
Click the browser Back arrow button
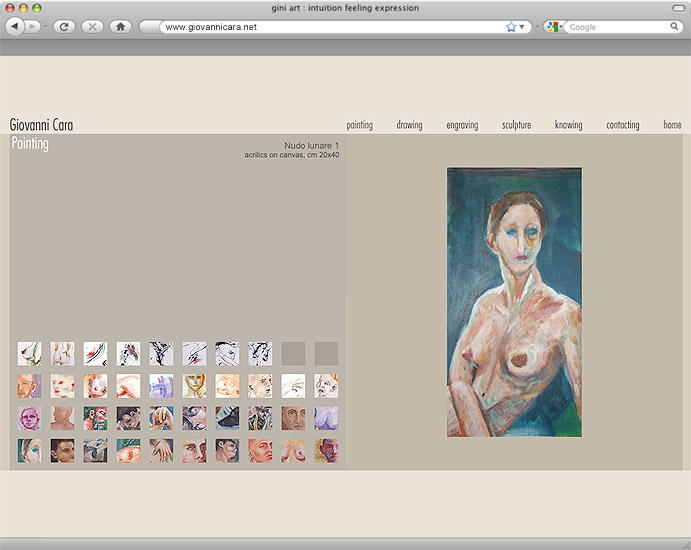click(15, 27)
